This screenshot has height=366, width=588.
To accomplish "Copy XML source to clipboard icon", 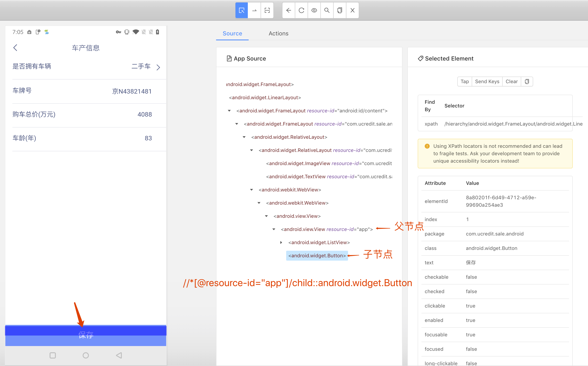I will (340, 10).
